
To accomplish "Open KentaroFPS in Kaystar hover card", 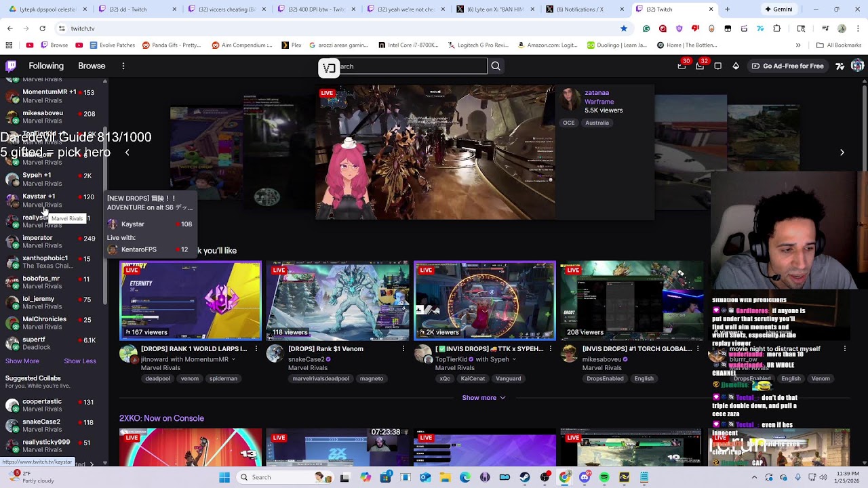I will 149,249.
